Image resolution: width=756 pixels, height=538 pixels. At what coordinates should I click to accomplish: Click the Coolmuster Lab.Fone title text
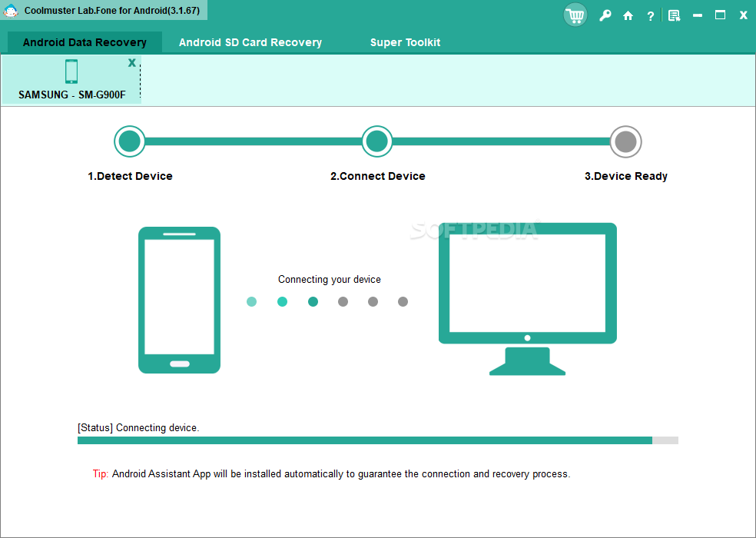[x=112, y=11]
